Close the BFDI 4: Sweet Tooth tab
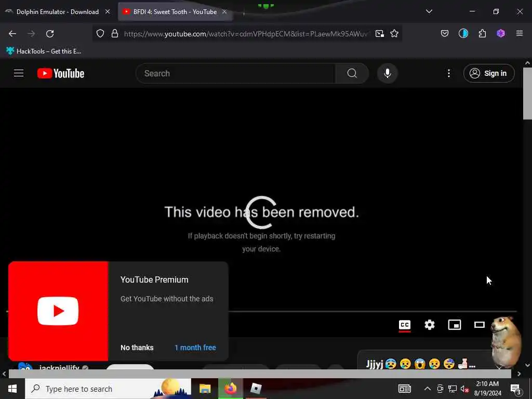The image size is (532, 399). pyautogui.click(x=224, y=11)
